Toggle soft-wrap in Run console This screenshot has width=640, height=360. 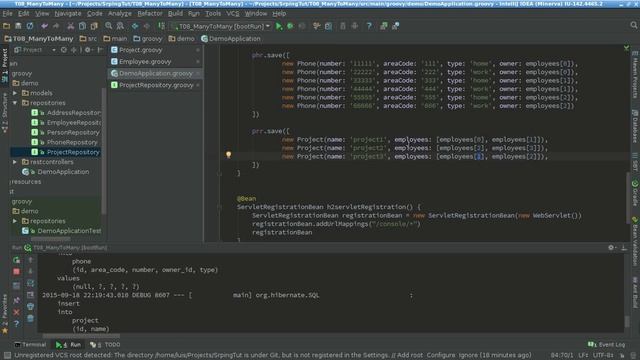[30, 283]
